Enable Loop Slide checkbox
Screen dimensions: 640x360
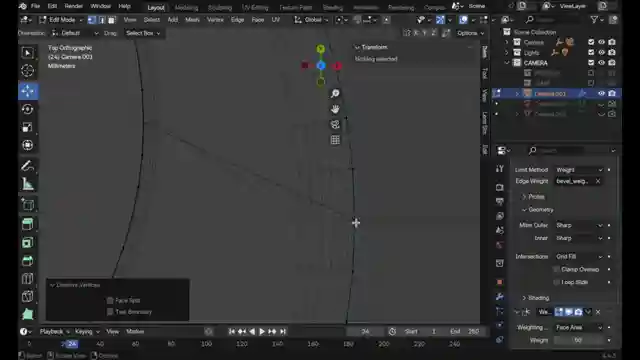(x=556, y=282)
